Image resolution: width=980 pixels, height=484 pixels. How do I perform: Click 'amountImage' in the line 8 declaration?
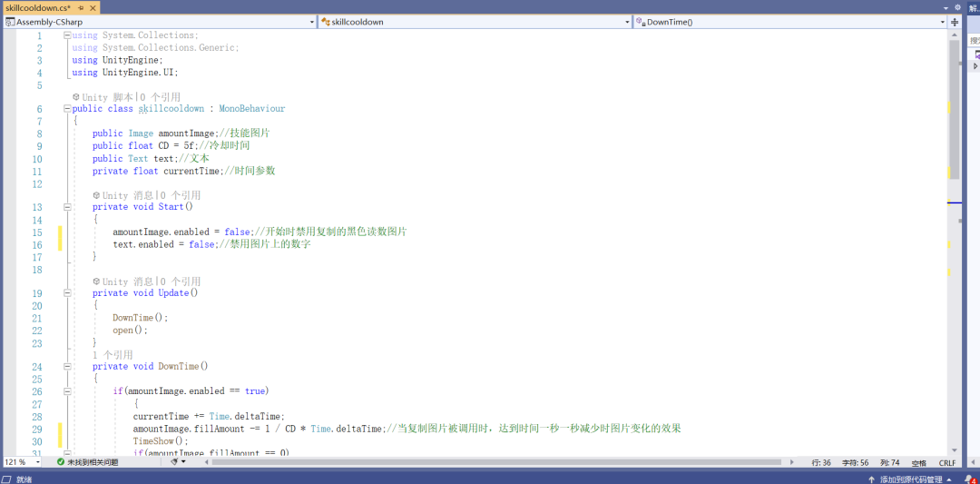pyautogui.click(x=186, y=133)
